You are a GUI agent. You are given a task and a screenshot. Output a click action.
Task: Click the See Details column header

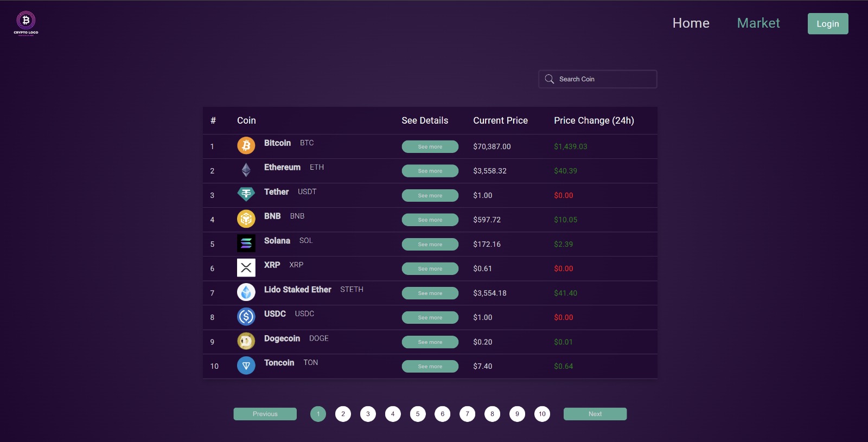coord(425,120)
